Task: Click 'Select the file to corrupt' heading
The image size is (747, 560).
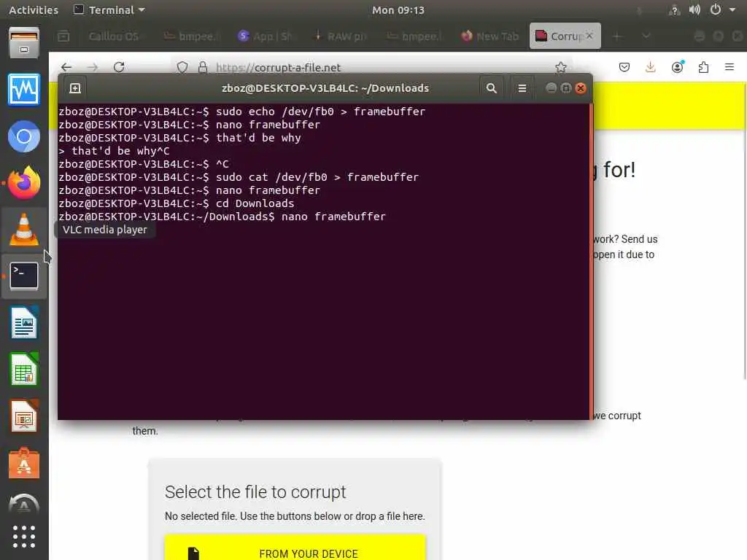Action: 255,492
